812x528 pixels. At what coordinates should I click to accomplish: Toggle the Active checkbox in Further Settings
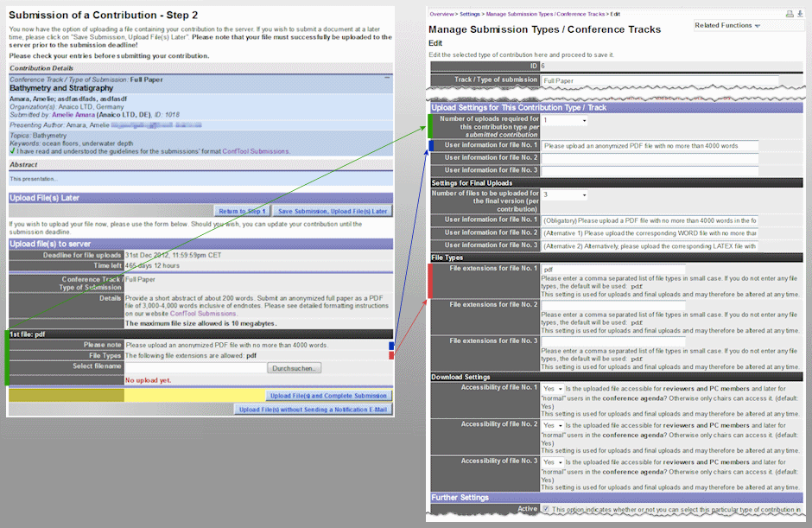click(x=546, y=509)
